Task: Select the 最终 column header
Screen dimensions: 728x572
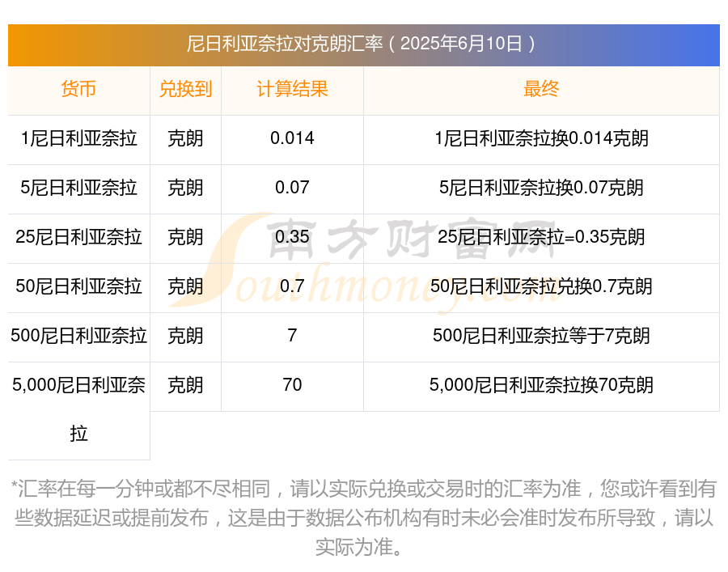Action: 541,89
